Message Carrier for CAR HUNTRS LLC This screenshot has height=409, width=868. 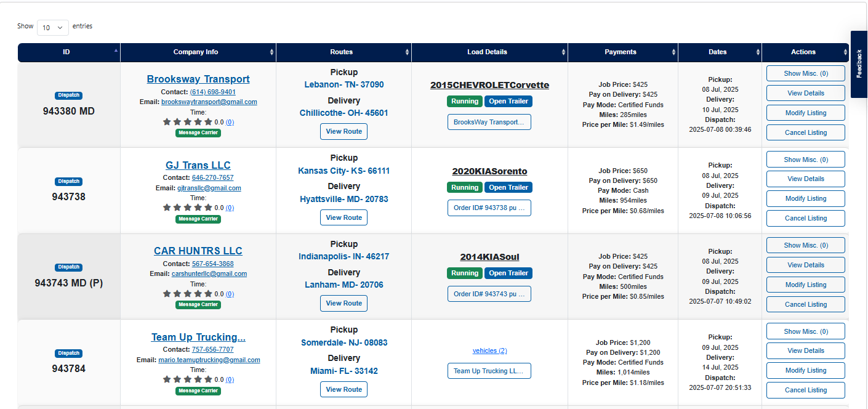tap(198, 304)
